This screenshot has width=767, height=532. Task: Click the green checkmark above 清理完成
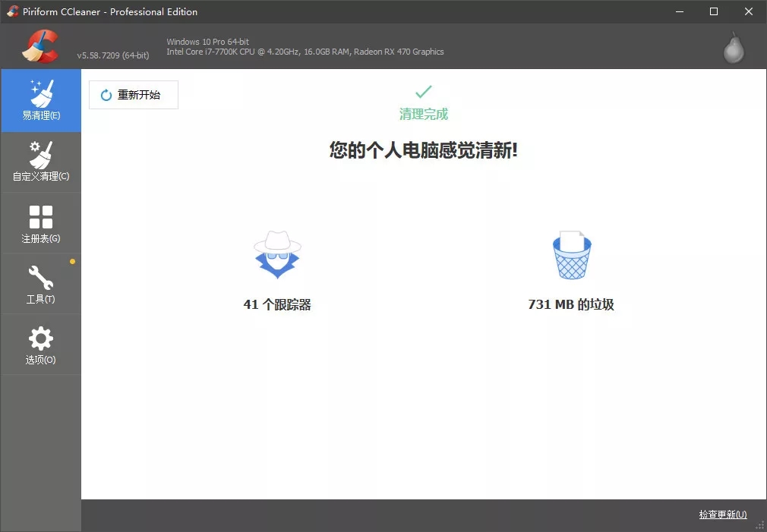[x=424, y=93]
